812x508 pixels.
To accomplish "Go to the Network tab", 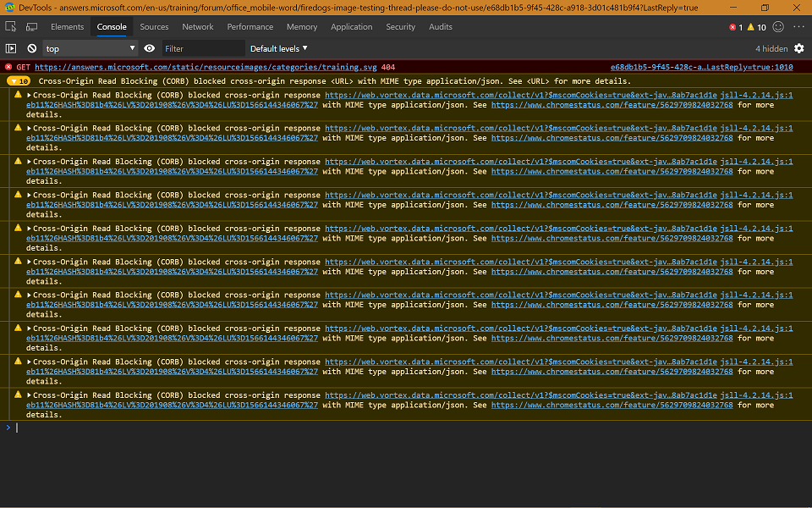I will 197,26.
